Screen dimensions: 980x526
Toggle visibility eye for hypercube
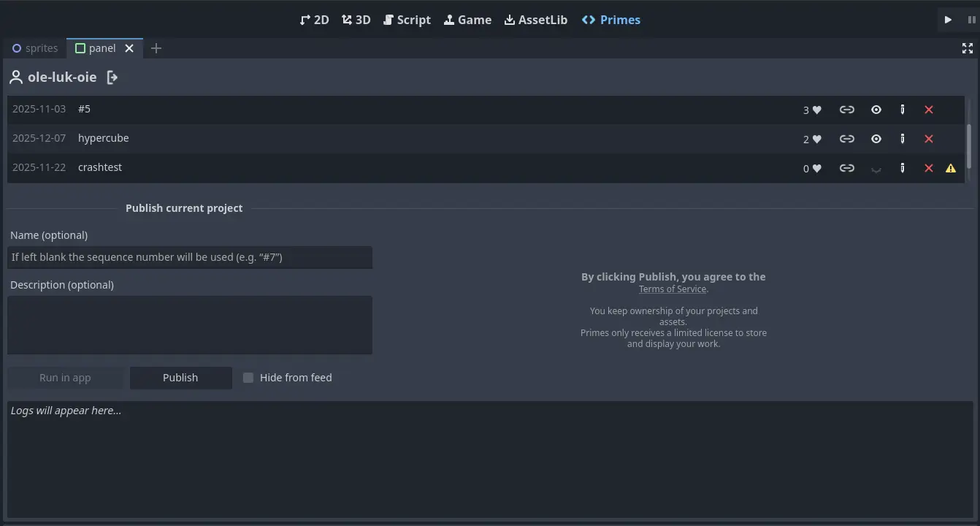[x=876, y=139]
